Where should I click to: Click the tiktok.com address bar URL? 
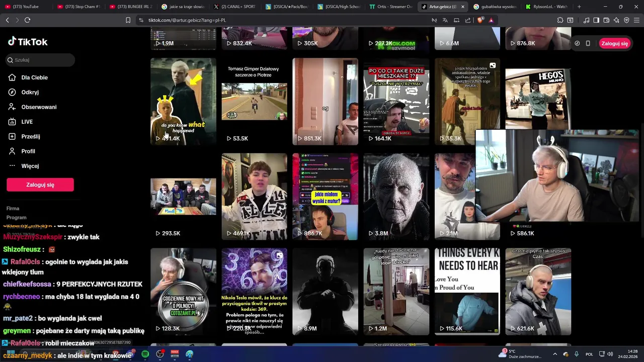[187, 20]
